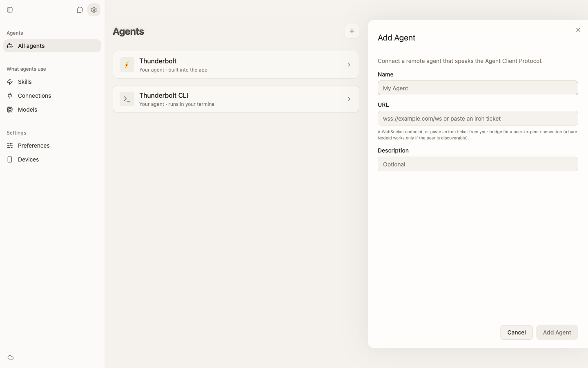The height and width of the screenshot is (368, 588).
Task: Select All agents in sidebar
Action: 52,46
